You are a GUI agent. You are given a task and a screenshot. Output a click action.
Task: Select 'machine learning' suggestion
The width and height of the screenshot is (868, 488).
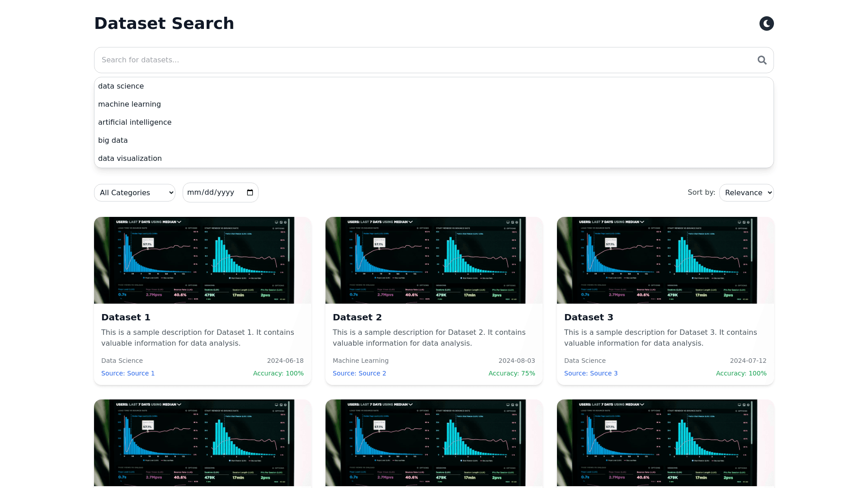tap(129, 104)
